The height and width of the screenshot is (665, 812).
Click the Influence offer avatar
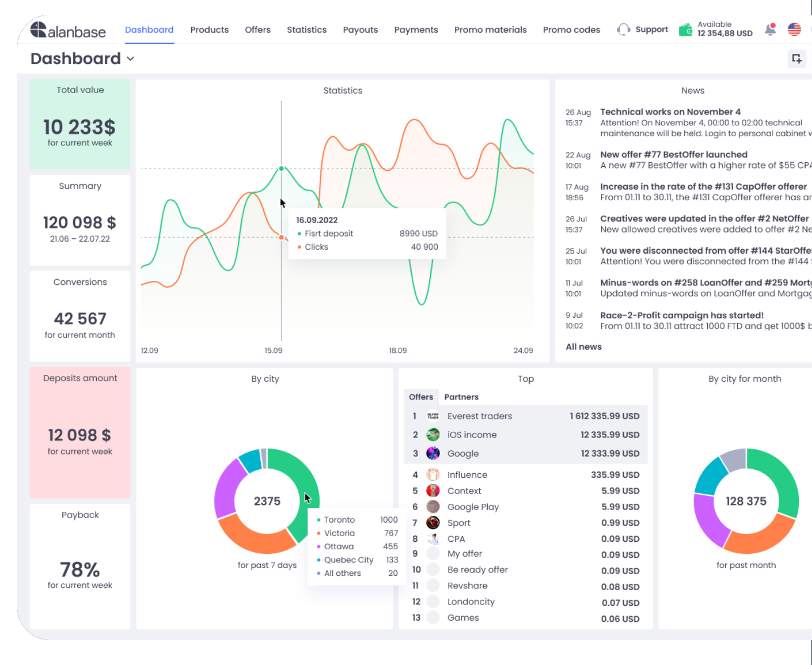pos(433,475)
